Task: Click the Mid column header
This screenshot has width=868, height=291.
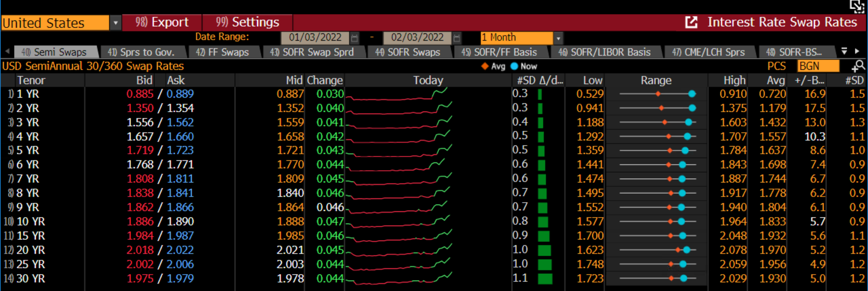Action: pos(294,81)
